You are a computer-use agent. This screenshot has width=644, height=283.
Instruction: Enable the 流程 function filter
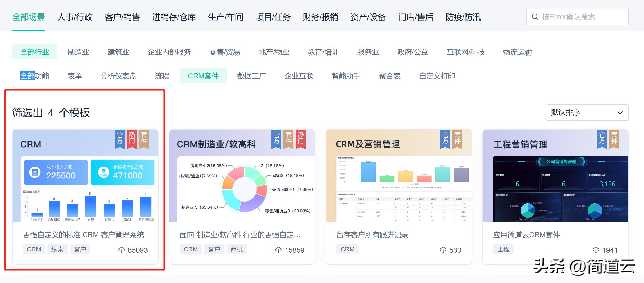tap(162, 76)
